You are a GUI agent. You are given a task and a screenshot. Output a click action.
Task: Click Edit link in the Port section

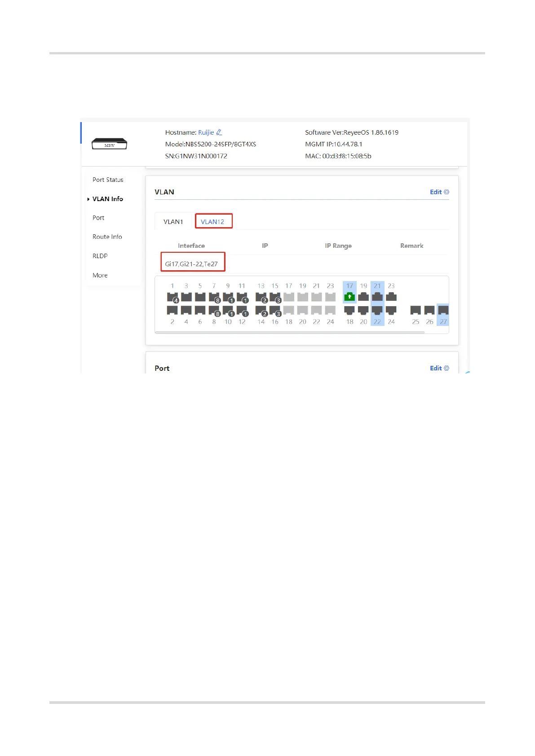439,368
